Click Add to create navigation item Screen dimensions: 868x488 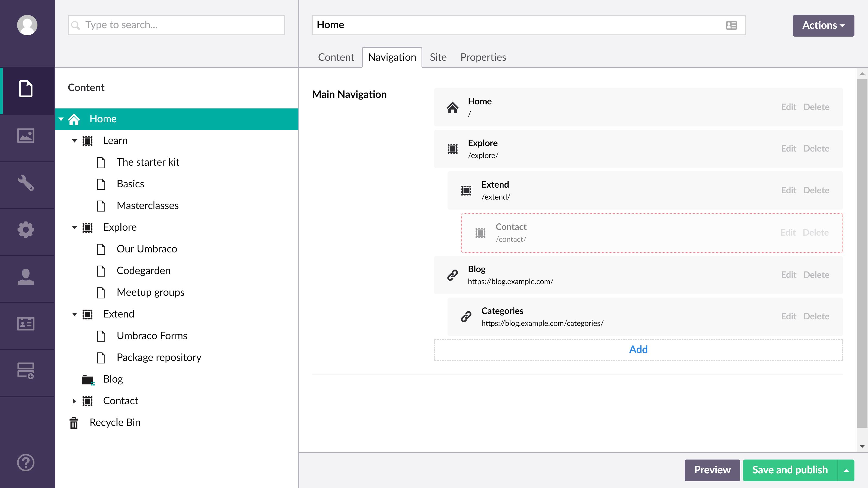[x=638, y=349]
